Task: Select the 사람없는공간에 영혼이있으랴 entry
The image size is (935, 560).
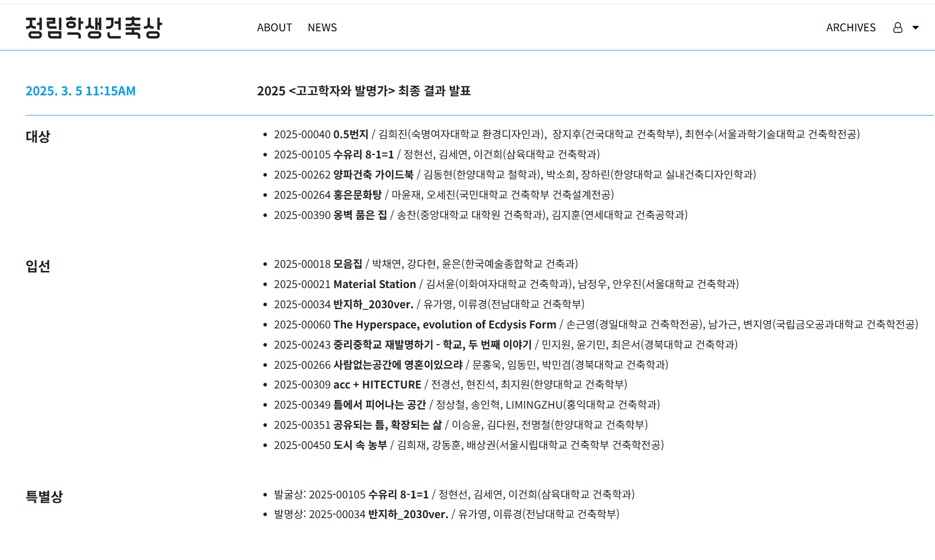Action: point(471,365)
